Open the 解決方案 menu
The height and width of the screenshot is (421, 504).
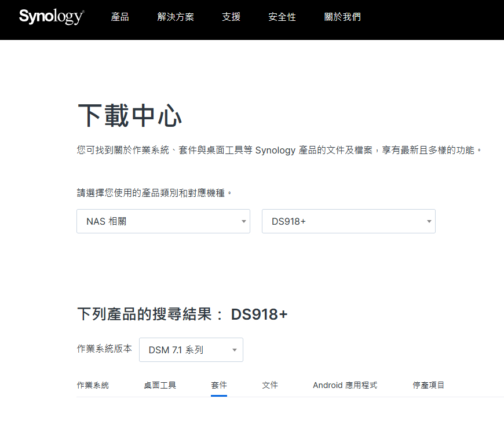tap(176, 17)
